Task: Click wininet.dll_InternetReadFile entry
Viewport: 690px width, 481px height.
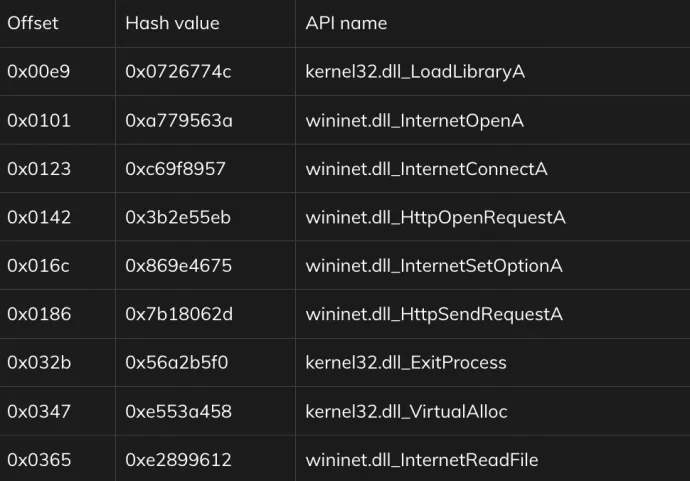Action: tap(422, 460)
